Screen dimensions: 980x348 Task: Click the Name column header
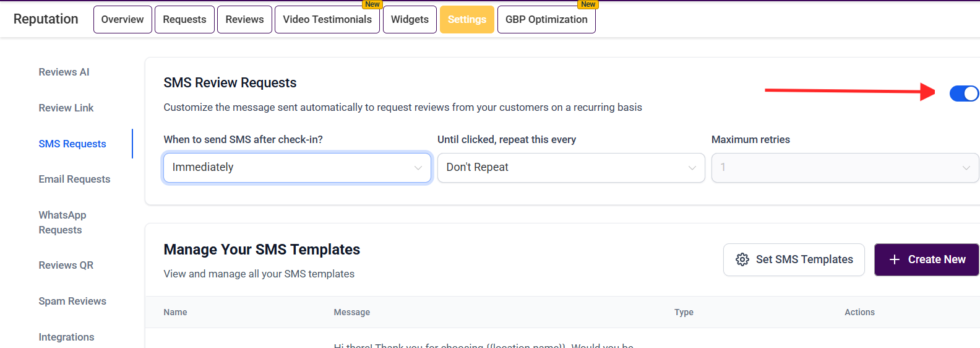click(x=175, y=312)
